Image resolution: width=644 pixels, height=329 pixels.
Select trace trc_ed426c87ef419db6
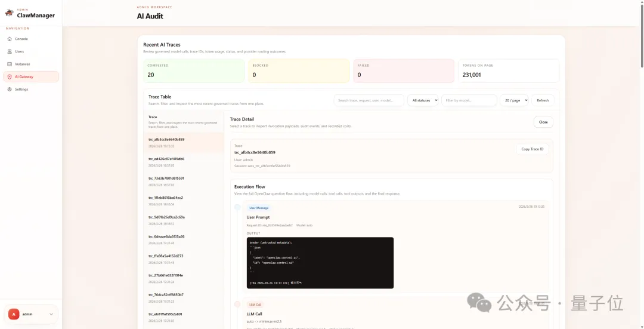pos(166,159)
